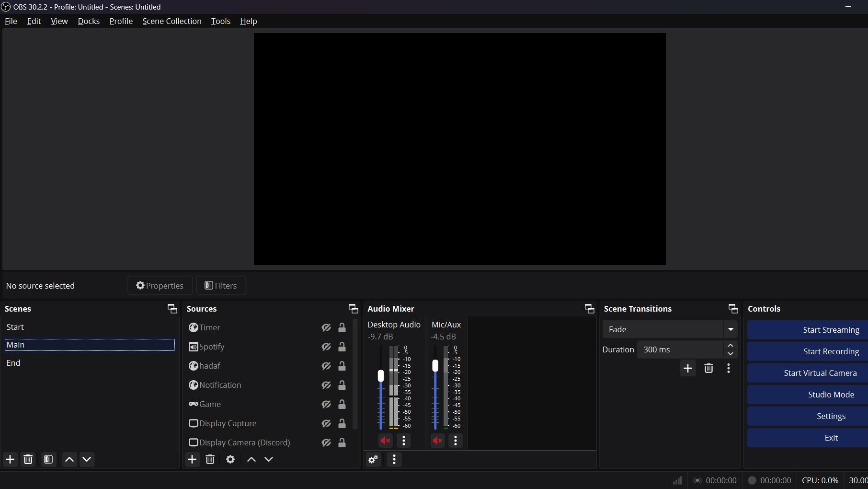The image size is (868, 489).
Task: Toggle visibility of the Notification source
Action: (x=326, y=385)
